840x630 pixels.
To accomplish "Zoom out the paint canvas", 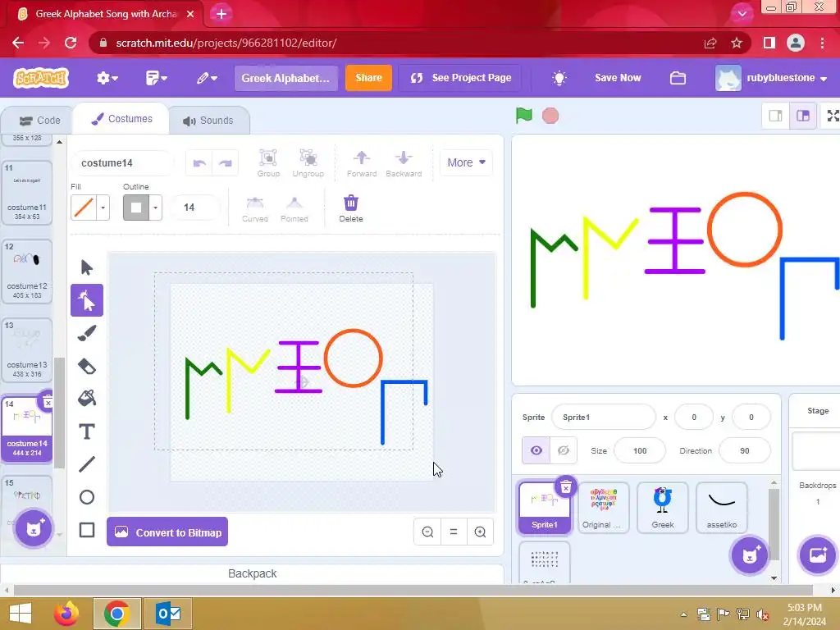I will (x=427, y=532).
